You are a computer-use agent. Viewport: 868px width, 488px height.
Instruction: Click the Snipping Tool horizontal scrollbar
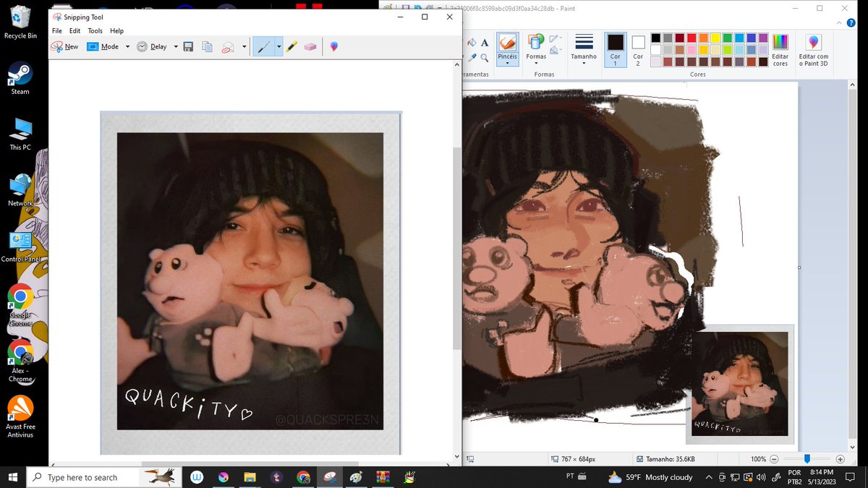pyautogui.click(x=250, y=464)
